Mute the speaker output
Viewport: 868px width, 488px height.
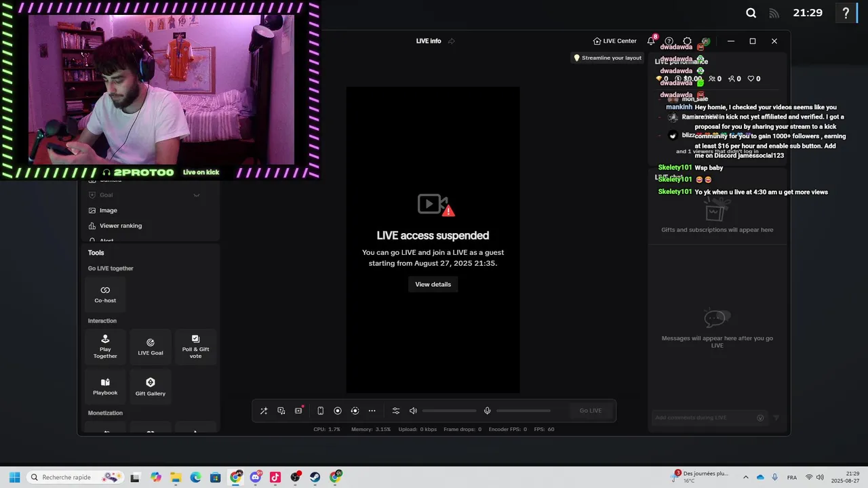coord(413,411)
